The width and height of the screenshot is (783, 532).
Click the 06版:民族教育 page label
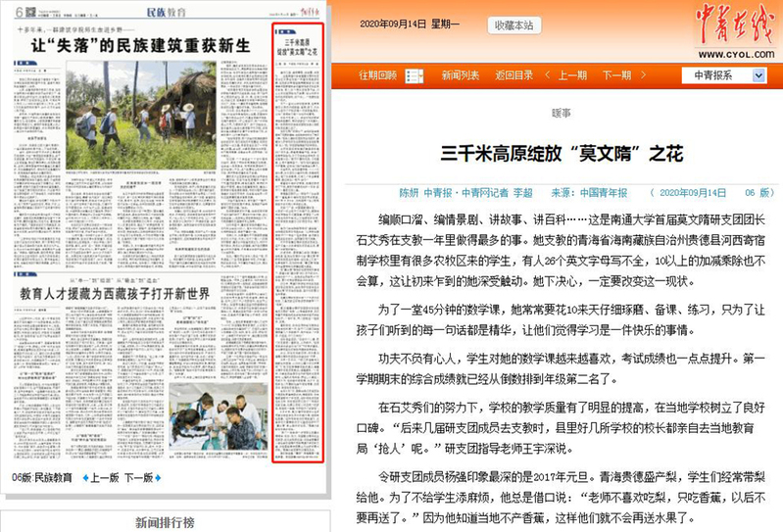coord(42,477)
